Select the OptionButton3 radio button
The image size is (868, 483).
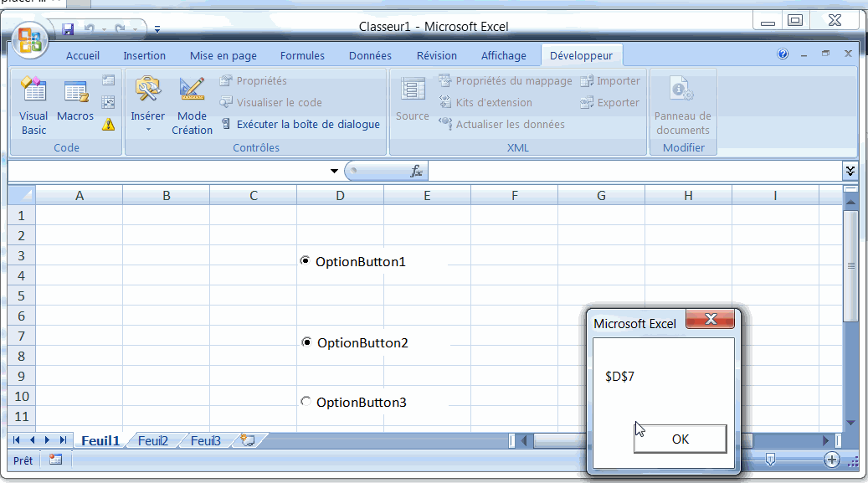click(306, 402)
